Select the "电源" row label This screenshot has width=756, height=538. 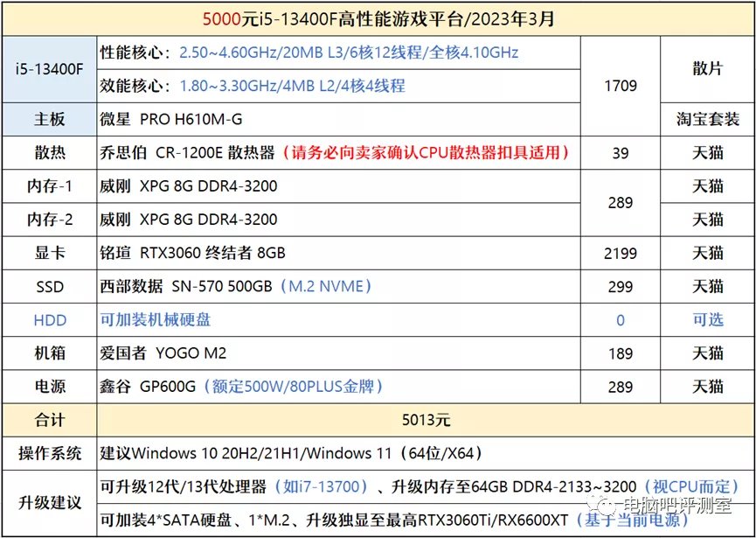(49, 387)
